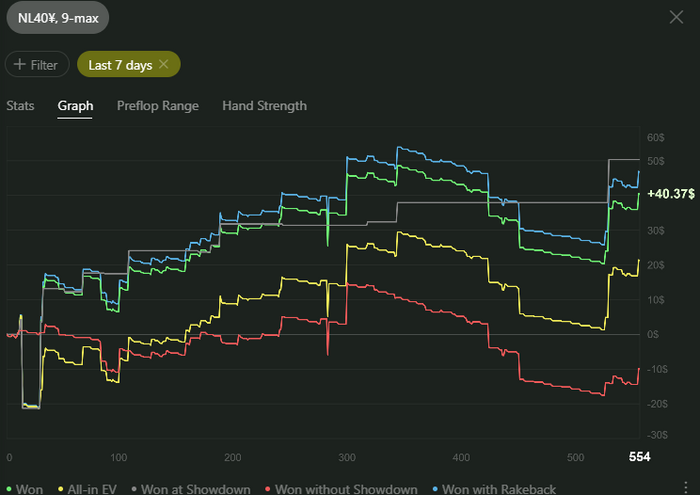Open the NL40¥, 9-max game selector
The image size is (700, 495).
tap(56, 18)
